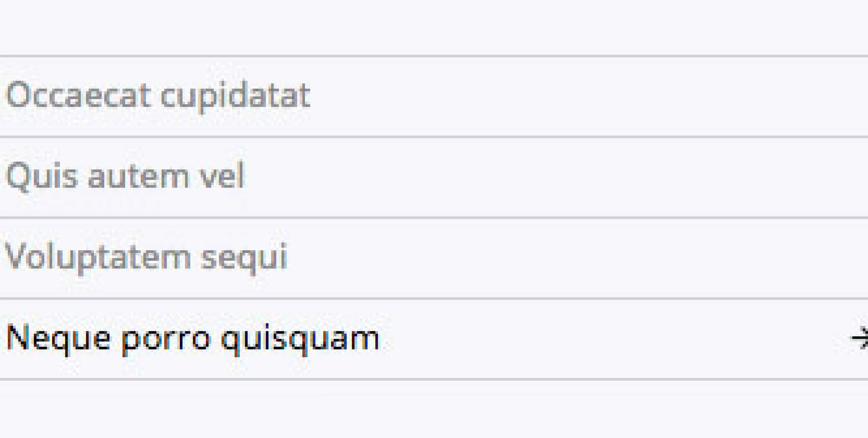Open the arrow icon on the last row
The image size is (868, 438).
pyautogui.click(x=860, y=338)
